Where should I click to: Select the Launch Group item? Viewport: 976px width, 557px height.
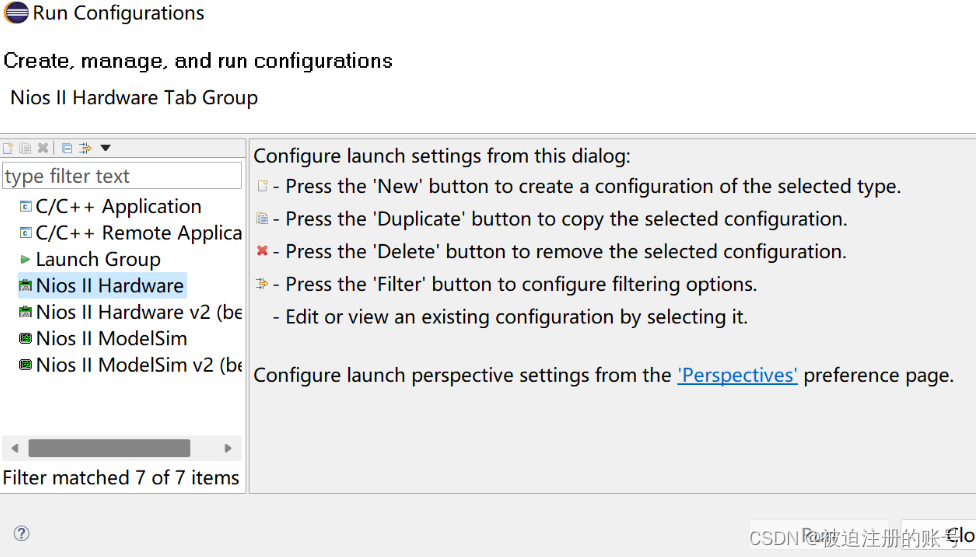click(90, 260)
